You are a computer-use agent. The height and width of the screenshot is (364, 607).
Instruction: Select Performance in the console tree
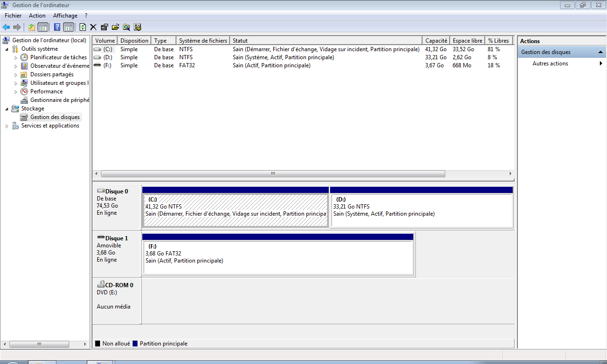pos(46,91)
